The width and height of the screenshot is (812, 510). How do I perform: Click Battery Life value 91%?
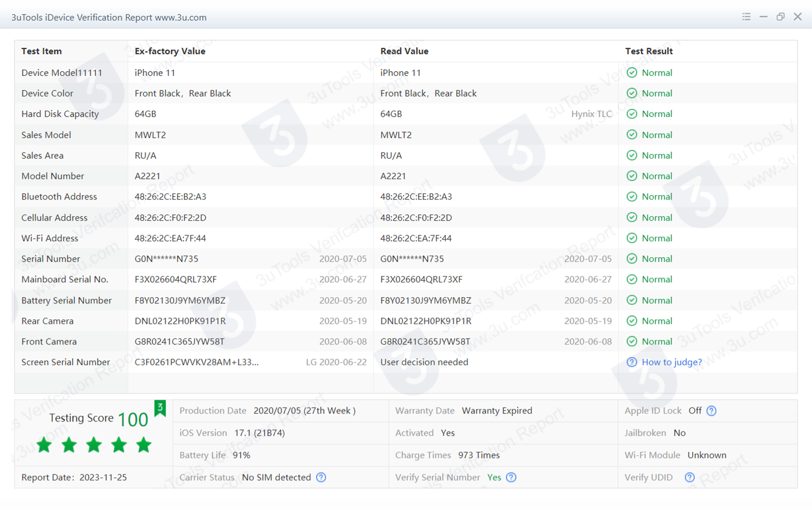click(x=241, y=455)
